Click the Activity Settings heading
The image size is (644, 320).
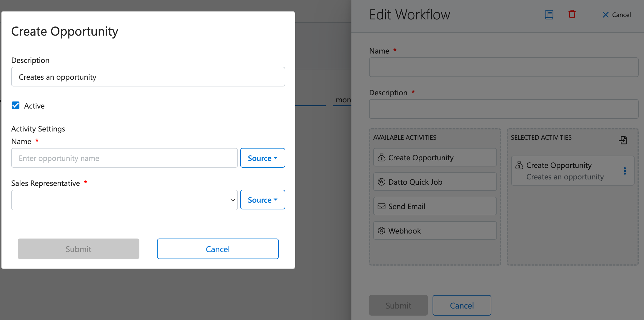coord(38,129)
